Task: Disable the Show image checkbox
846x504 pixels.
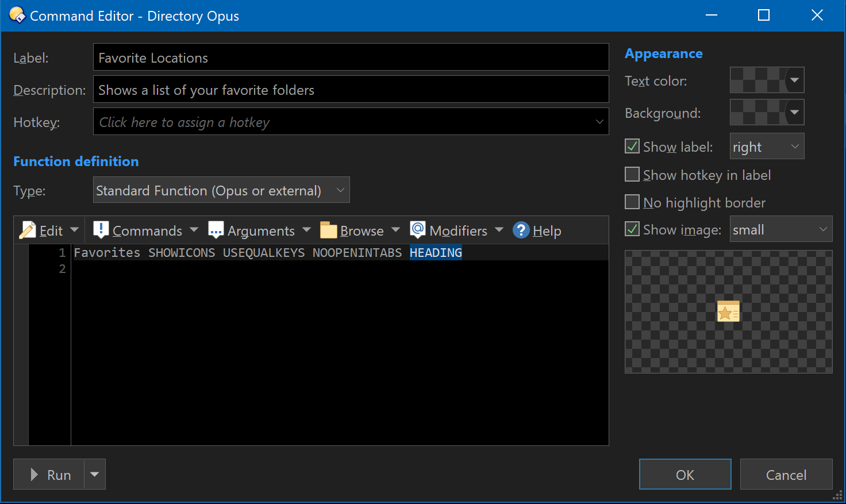Action: (x=632, y=229)
